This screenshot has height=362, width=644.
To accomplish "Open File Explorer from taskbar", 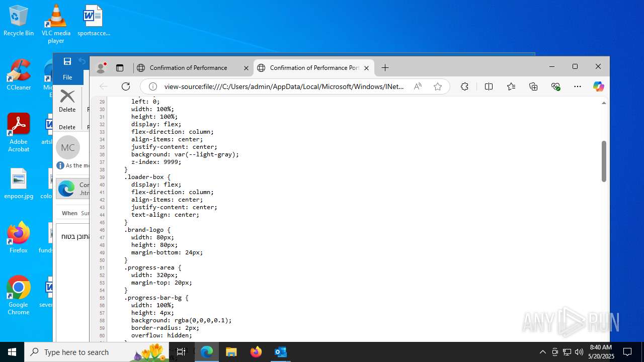I will click(x=231, y=352).
